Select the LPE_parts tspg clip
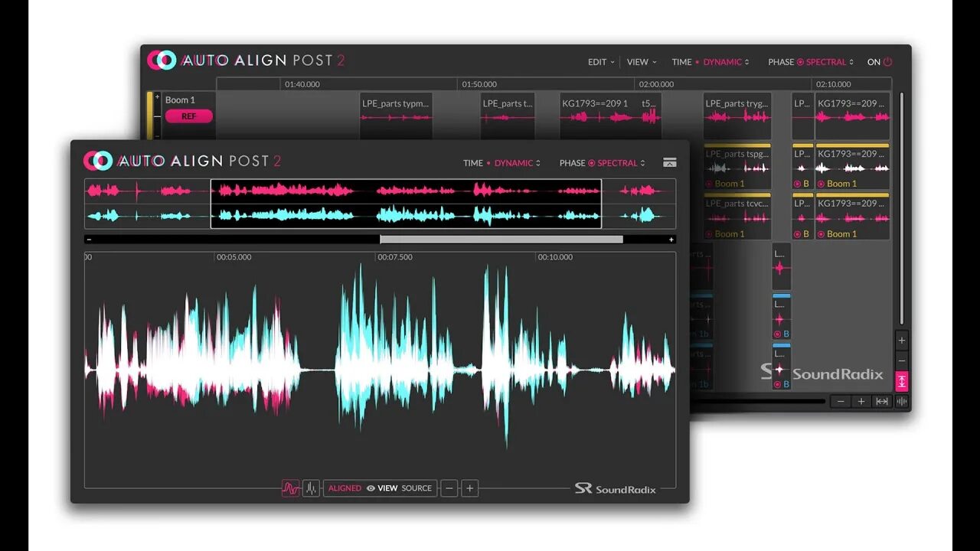 coord(737,166)
